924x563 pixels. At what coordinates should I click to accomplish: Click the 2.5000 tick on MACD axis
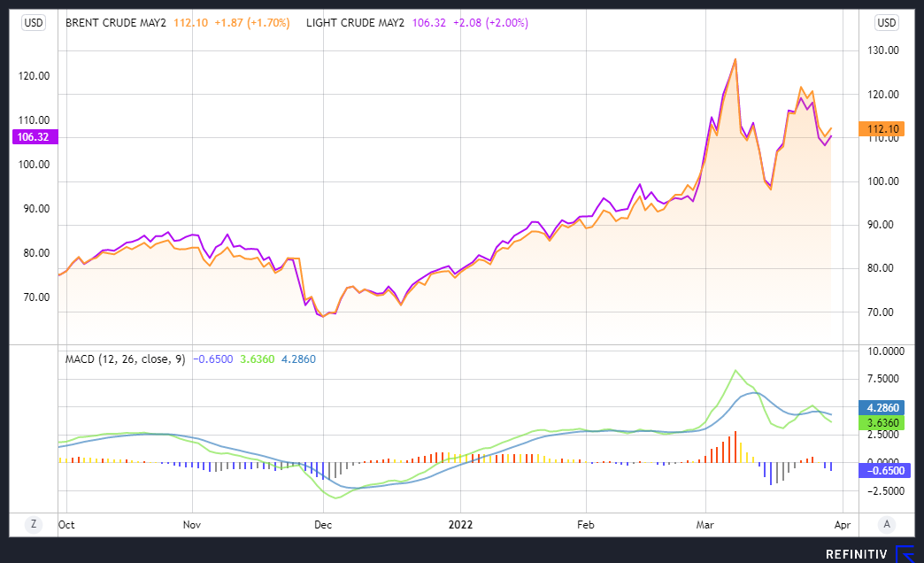point(882,435)
